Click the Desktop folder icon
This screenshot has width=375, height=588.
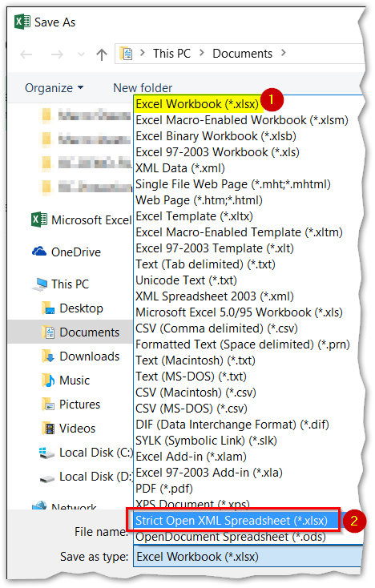pyautogui.click(x=48, y=308)
